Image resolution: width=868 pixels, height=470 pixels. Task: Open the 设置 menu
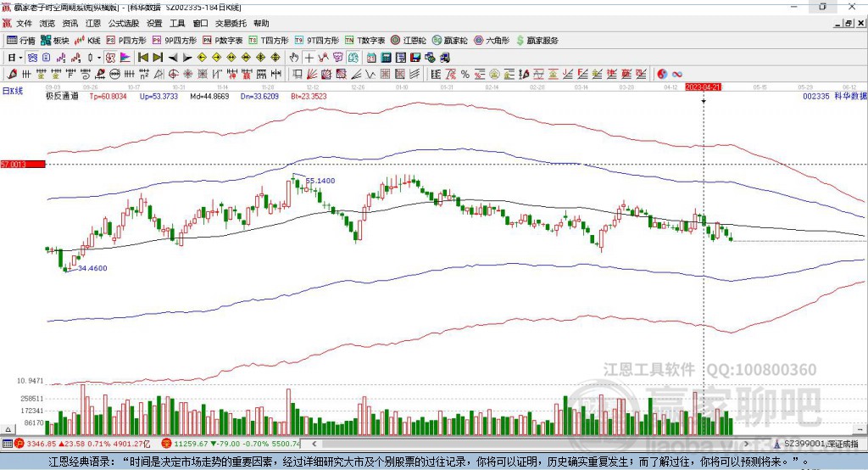coord(154,23)
